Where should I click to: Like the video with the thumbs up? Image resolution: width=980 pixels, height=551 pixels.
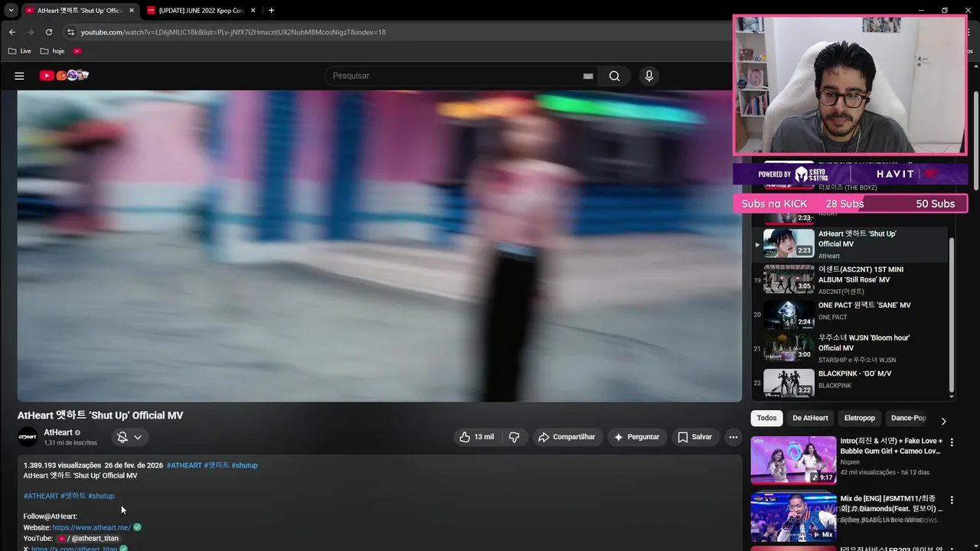coord(477,437)
